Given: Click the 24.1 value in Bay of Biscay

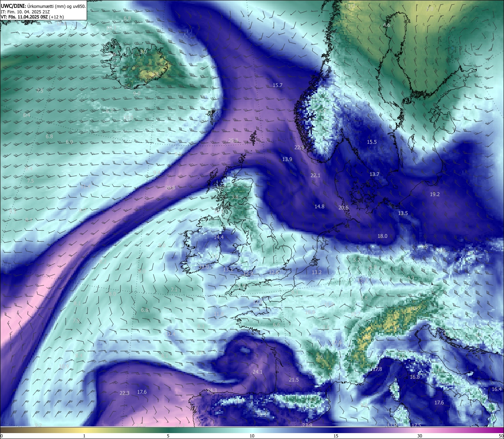Looking at the screenshot, I should pos(258,372).
